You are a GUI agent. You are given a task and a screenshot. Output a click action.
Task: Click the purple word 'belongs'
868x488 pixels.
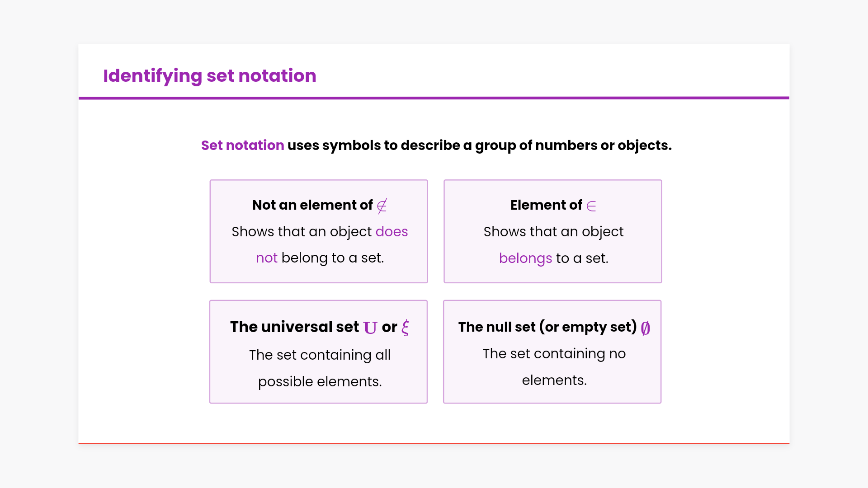[x=525, y=258]
